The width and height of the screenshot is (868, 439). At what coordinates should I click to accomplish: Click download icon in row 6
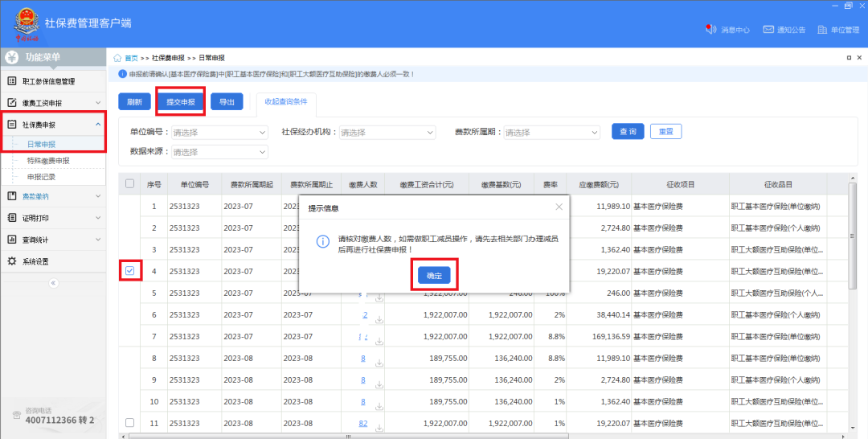379,319
